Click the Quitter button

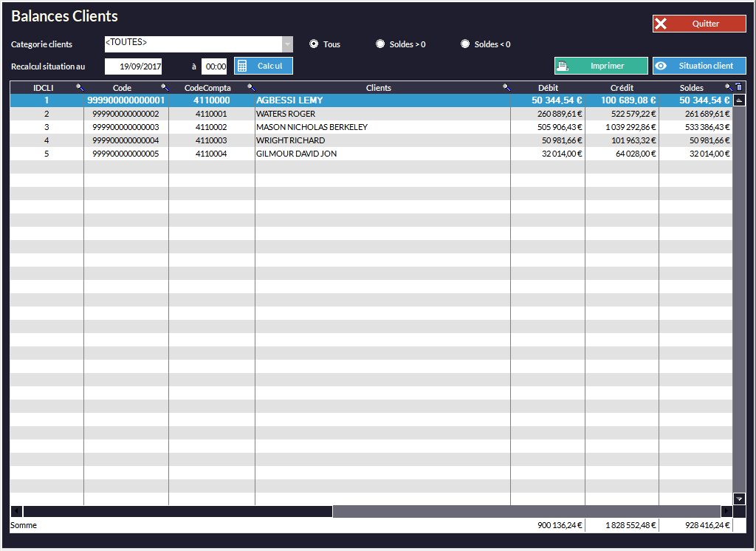[698, 24]
